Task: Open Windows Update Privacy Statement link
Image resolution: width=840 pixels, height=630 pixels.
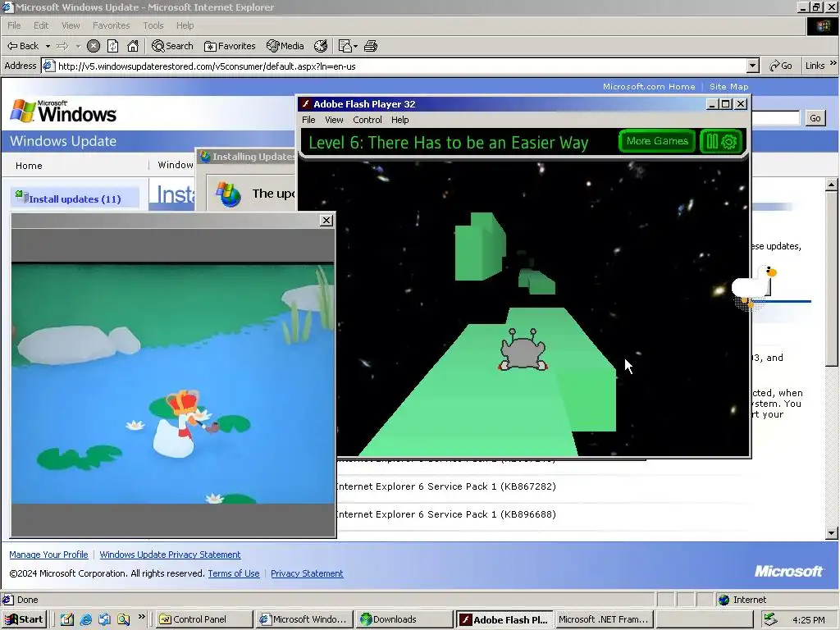Action: point(170,555)
